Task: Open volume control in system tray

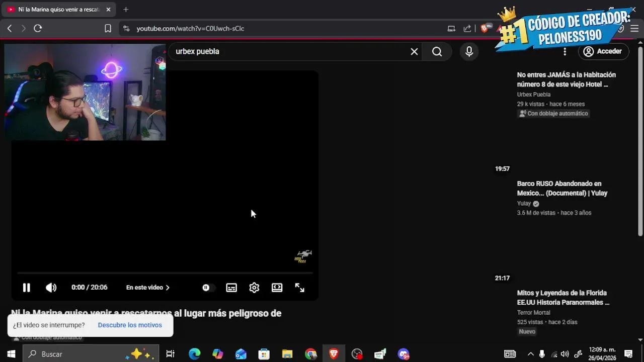Action: (x=565, y=354)
